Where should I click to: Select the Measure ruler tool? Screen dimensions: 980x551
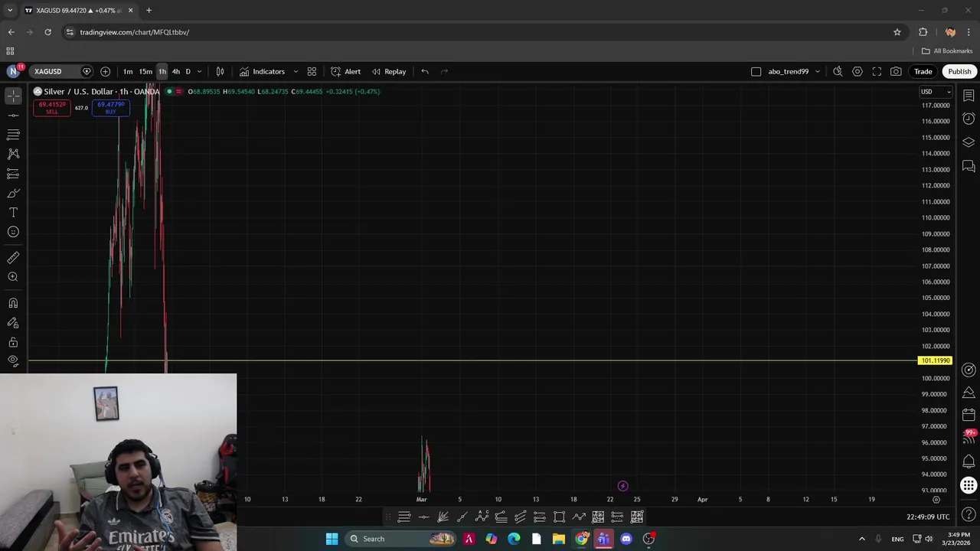(13, 258)
